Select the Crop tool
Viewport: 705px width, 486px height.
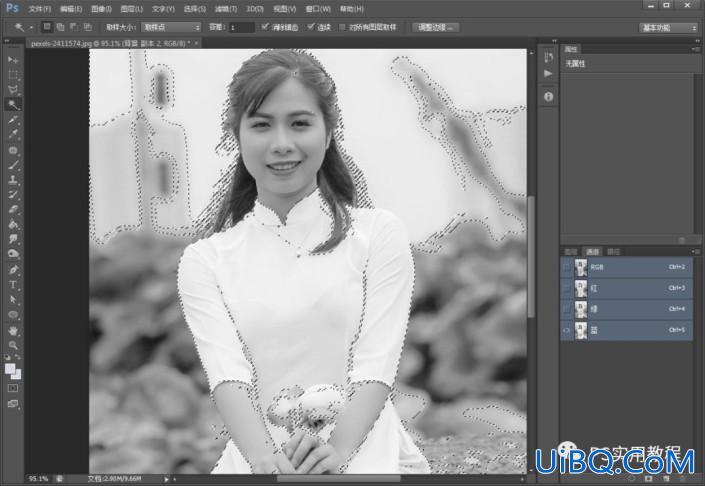[x=13, y=120]
